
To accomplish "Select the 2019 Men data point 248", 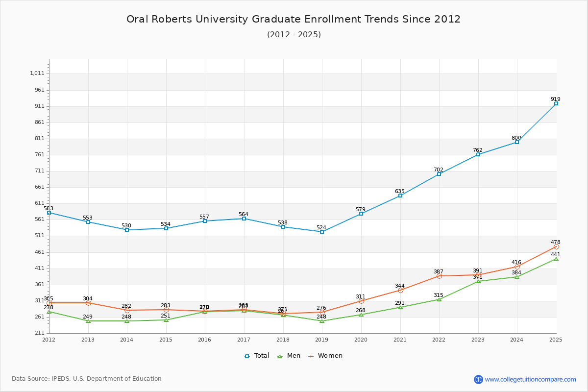I will [322, 321].
